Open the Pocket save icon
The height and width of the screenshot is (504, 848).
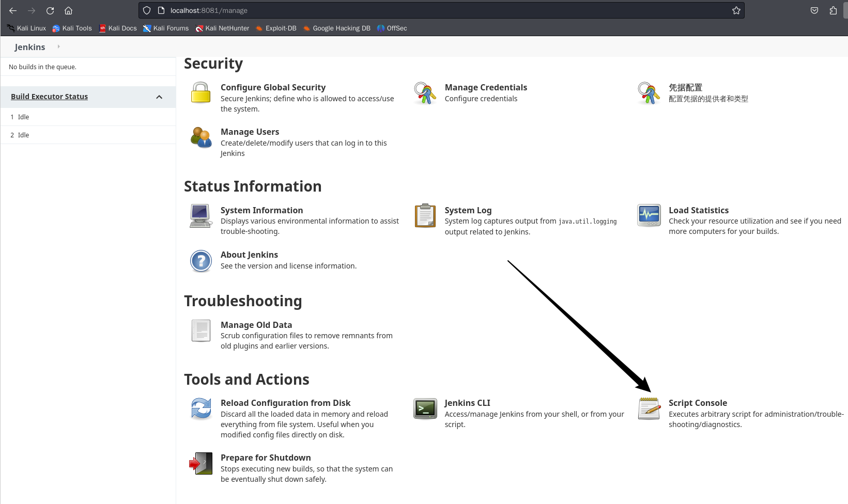point(814,10)
